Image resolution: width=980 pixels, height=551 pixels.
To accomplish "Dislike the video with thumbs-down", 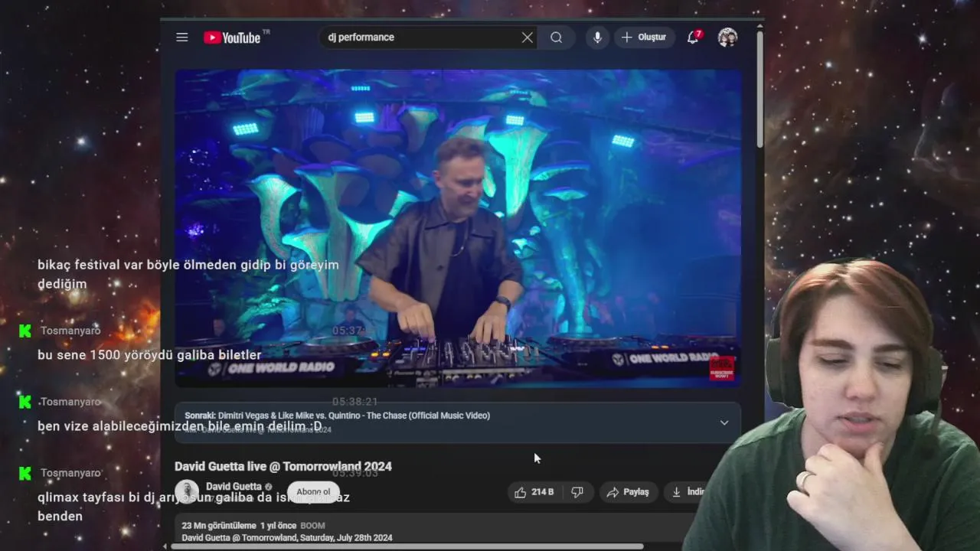I will coord(578,492).
